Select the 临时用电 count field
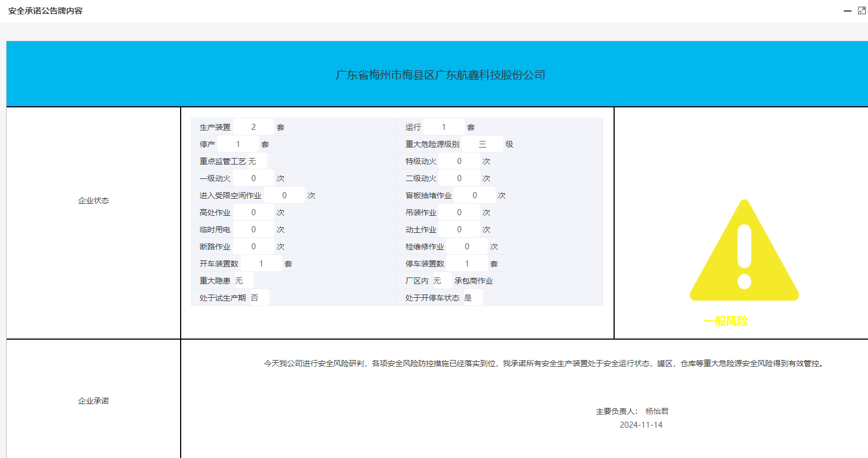868x458 pixels. pyautogui.click(x=253, y=230)
